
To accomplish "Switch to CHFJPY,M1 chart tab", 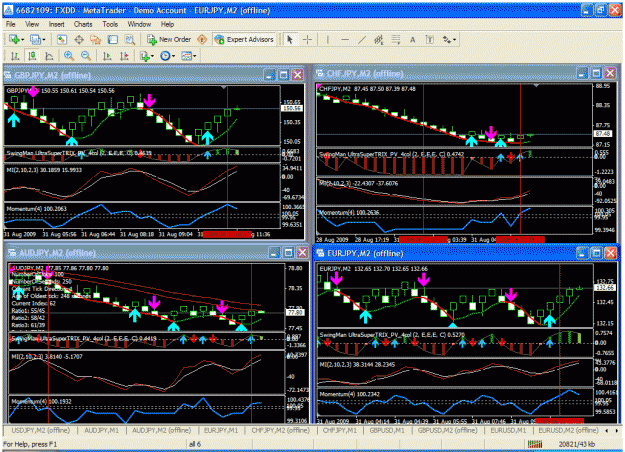I will click(x=340, y=430).
